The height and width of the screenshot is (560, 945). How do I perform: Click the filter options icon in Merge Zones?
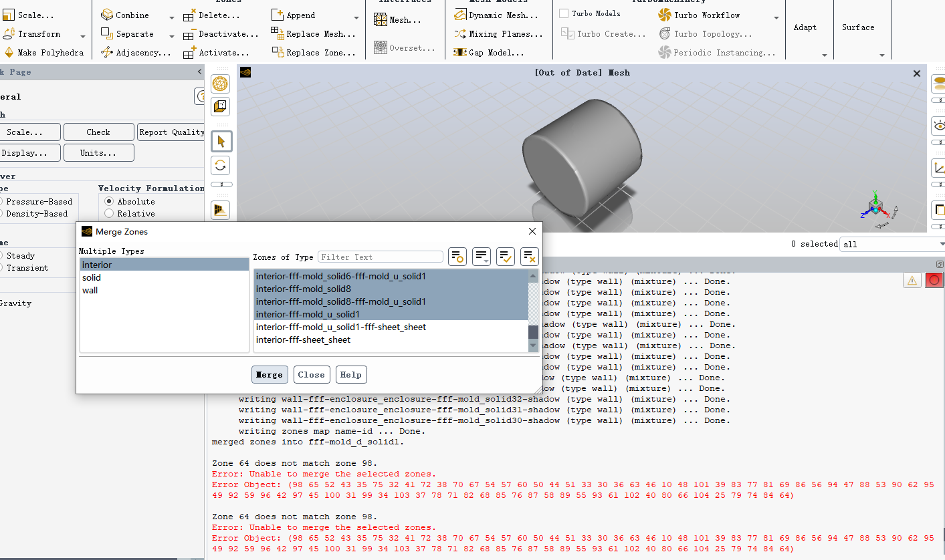pyautogui.click(x=457, y=256)
